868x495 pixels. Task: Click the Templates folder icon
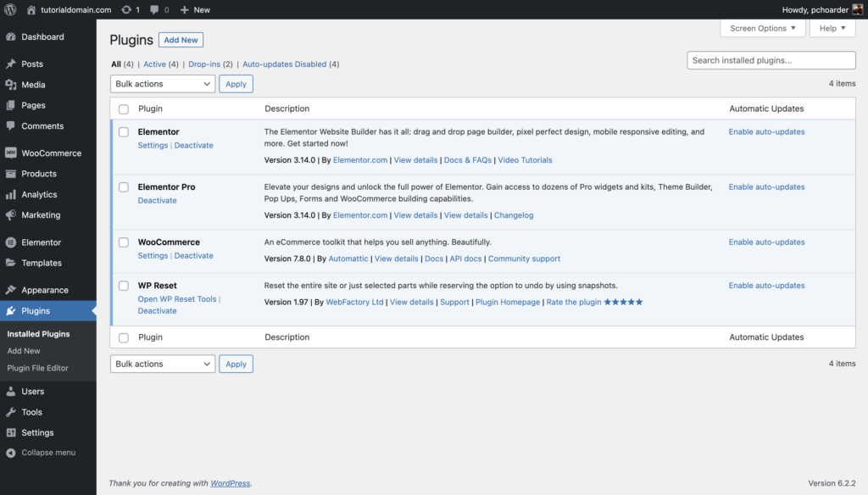(10, 263)
